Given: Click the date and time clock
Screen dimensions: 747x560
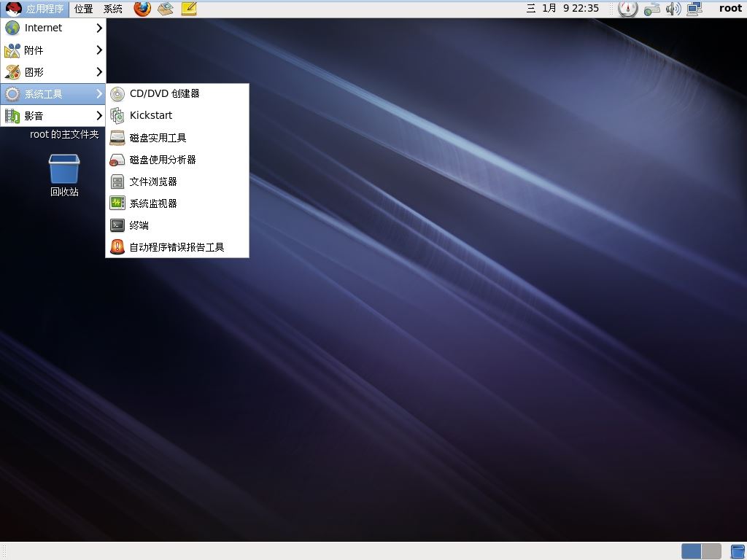Looking at the screenshot, I should 562,9.
